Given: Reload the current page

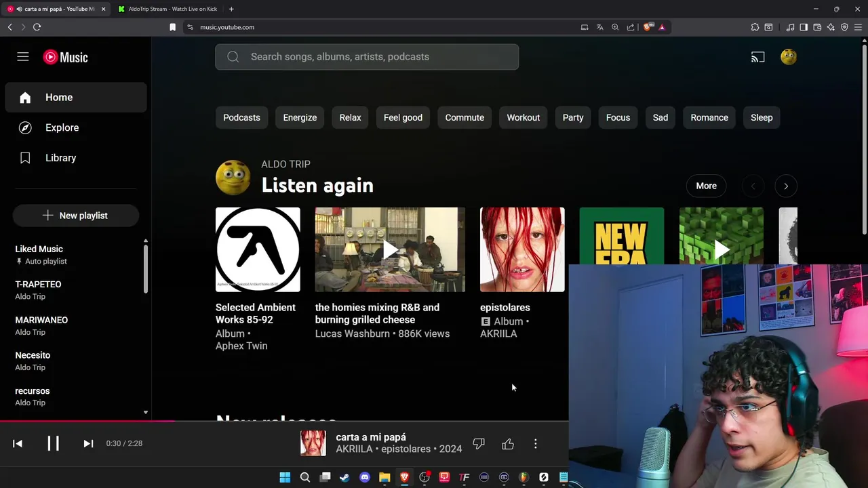Looking at the screenshot, I should tap(37, 27).
